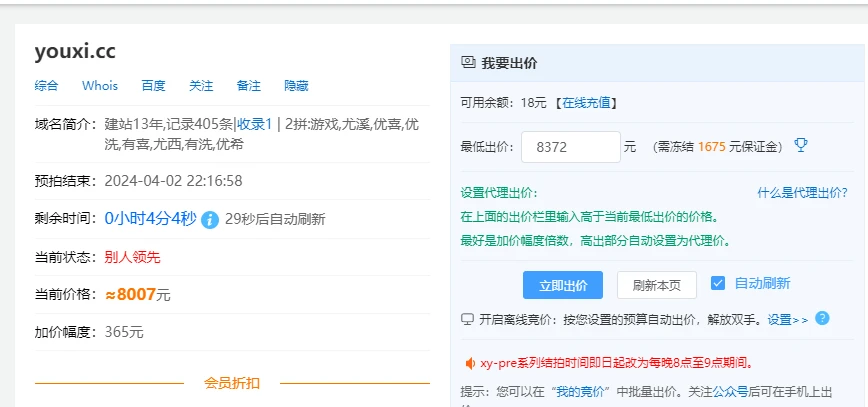Viewport: 868px width, 407px height.
Task: Open 设置>> for offline bidding
Action: coord(788,320)
